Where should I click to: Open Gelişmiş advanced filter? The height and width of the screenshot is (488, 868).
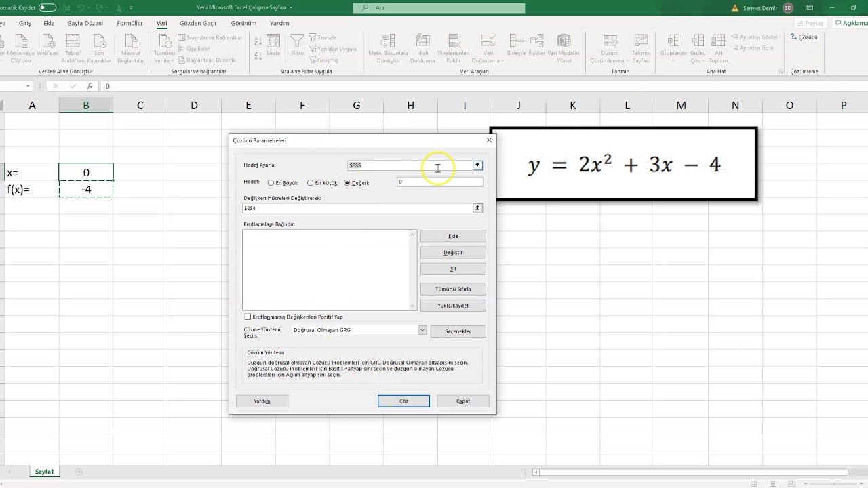(x=323, y=60)
